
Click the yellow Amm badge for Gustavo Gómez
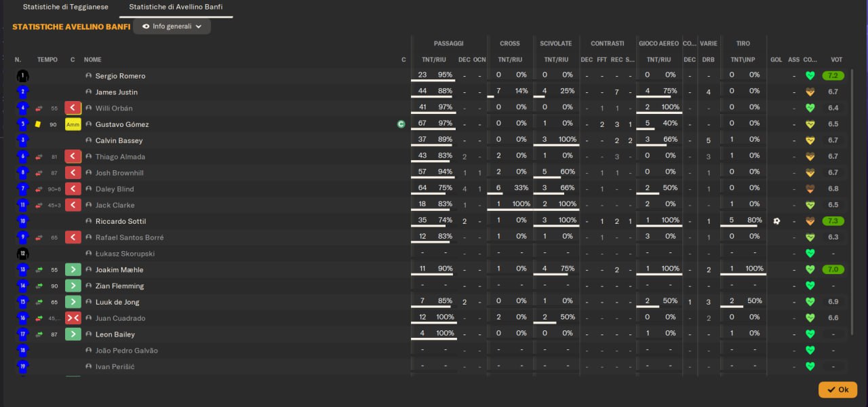tap(73, 124)
